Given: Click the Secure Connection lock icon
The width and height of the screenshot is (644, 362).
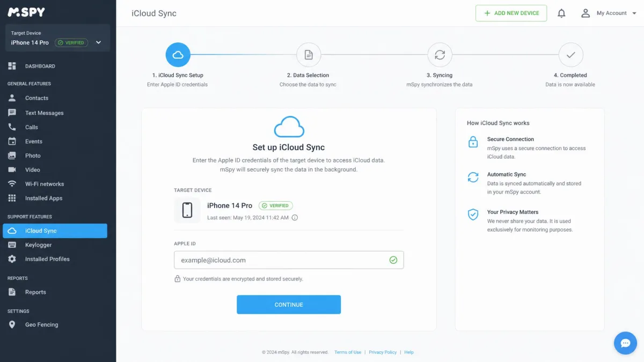Looking at the screenshot, I should 473,142.
